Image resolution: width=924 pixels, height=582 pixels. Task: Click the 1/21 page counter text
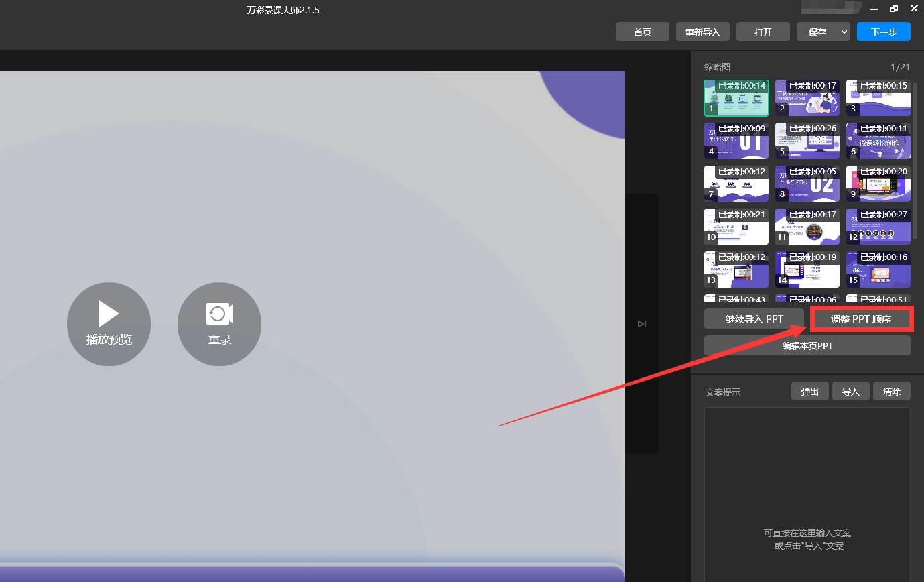pos(900,67)
